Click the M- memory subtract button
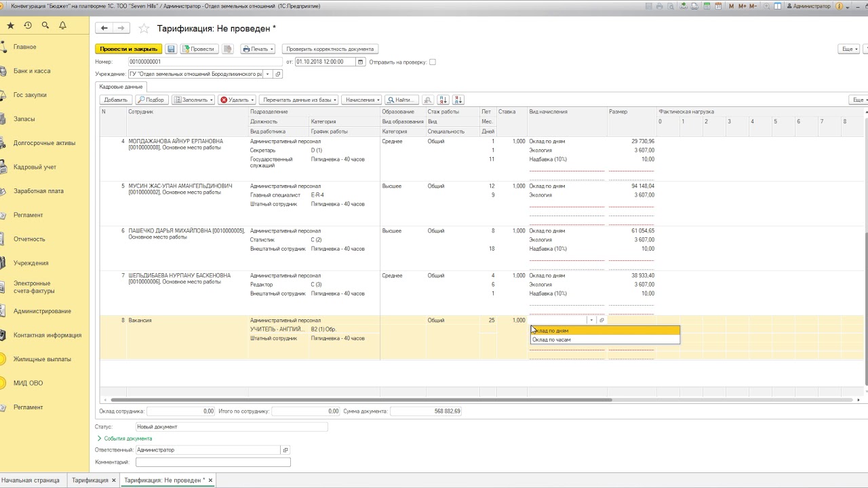Viewport: 868px width, 488px height. [753, 6]
